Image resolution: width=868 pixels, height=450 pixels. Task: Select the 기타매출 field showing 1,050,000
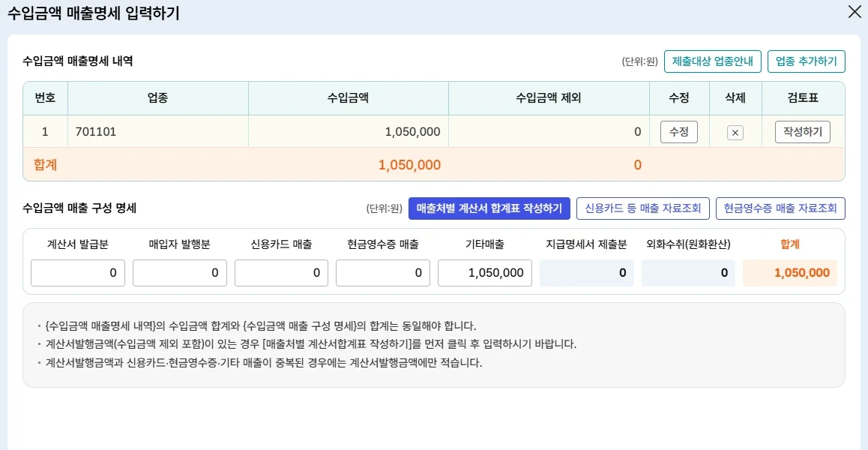[485, 273]
